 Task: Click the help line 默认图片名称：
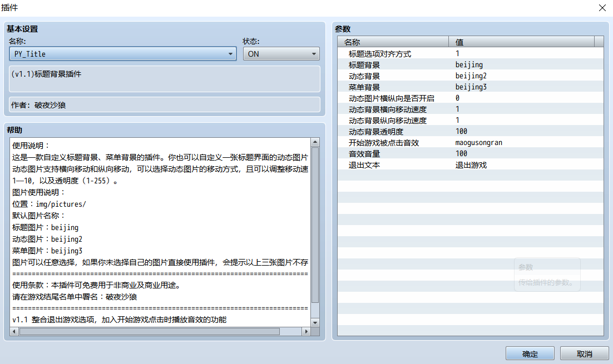coord(39,216)
